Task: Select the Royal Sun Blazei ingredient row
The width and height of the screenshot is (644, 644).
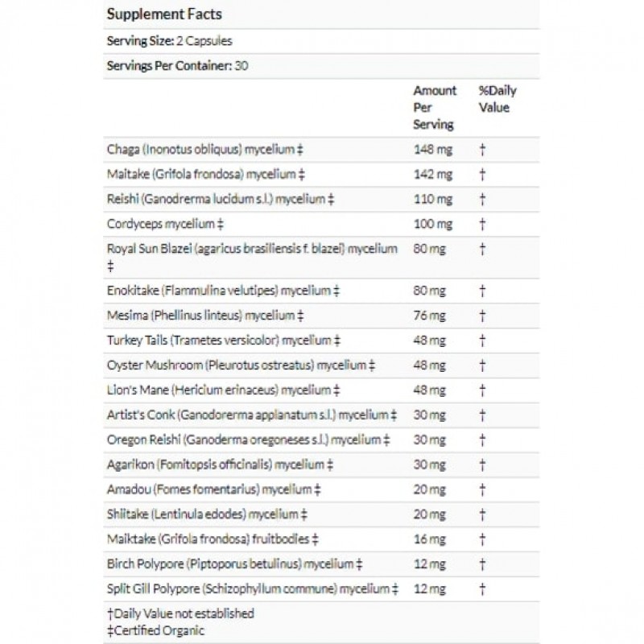Action: coord(252,249)
